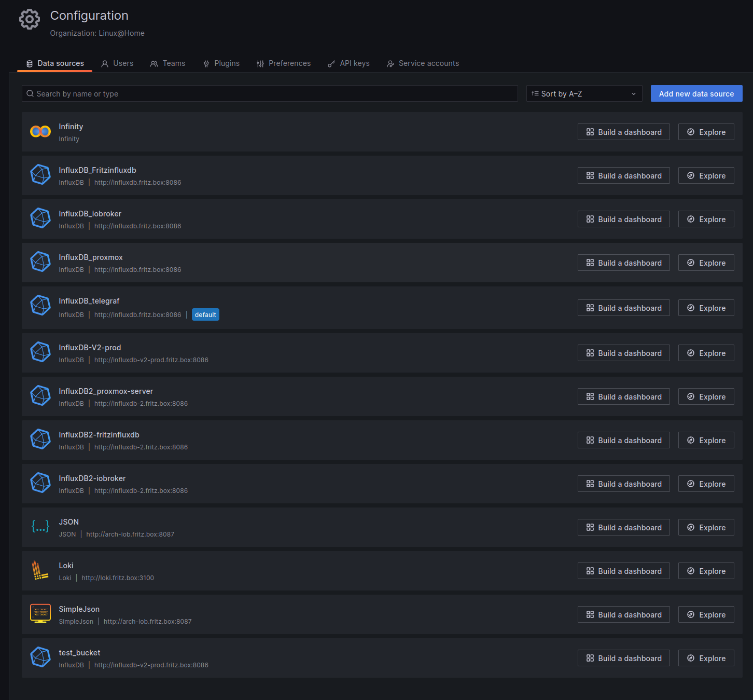Build a dashboard for InfluxDB-V2-prod

point(624,353)
